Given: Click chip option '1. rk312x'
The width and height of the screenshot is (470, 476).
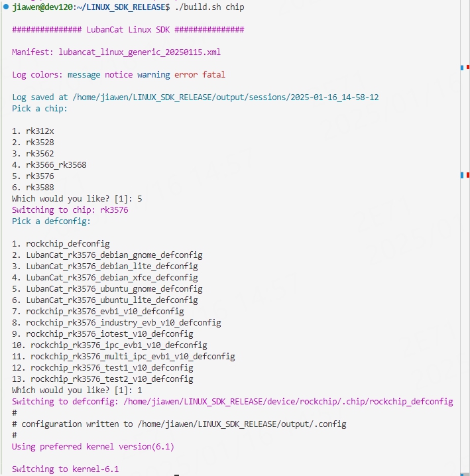Looking at the screenshot, I should tap(33, 131).
